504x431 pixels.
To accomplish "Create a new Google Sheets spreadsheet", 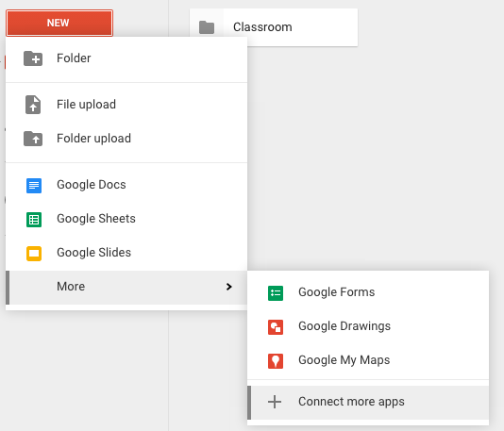I will (x=126, y=219).
